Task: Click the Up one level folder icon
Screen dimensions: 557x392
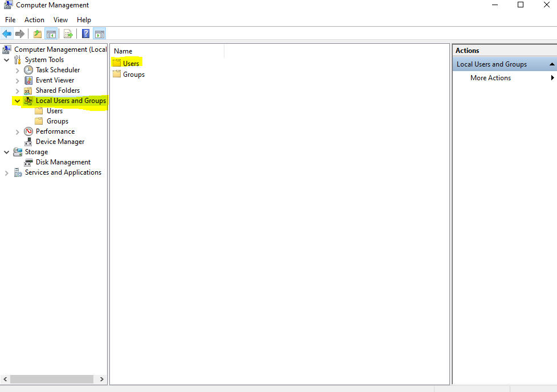Action: pos(37,34)
